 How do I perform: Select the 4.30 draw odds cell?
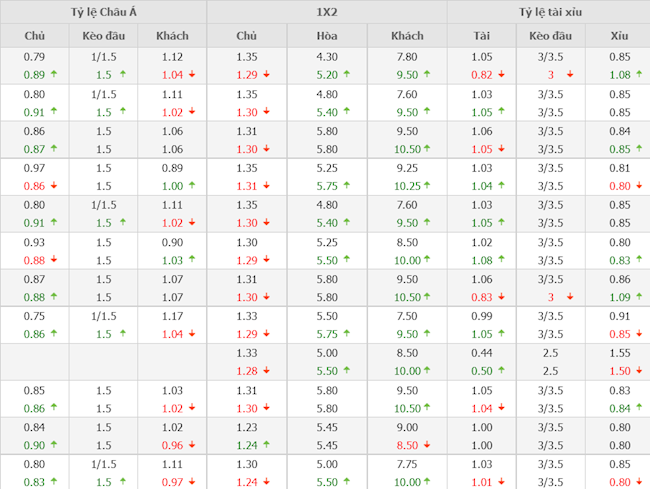point(327,57)
